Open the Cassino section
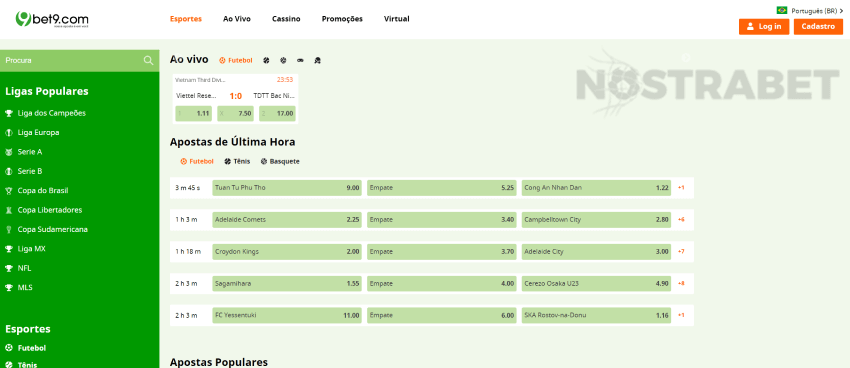 coord(286,19)
